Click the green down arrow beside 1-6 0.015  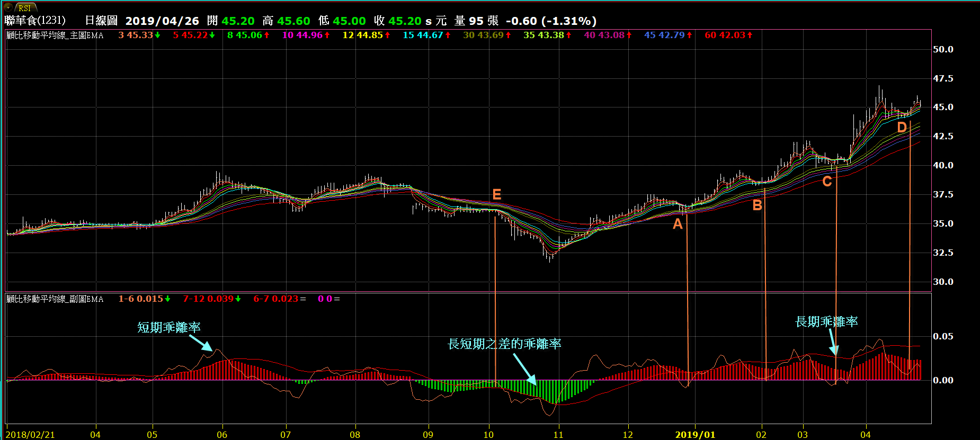tap(167, 299)
